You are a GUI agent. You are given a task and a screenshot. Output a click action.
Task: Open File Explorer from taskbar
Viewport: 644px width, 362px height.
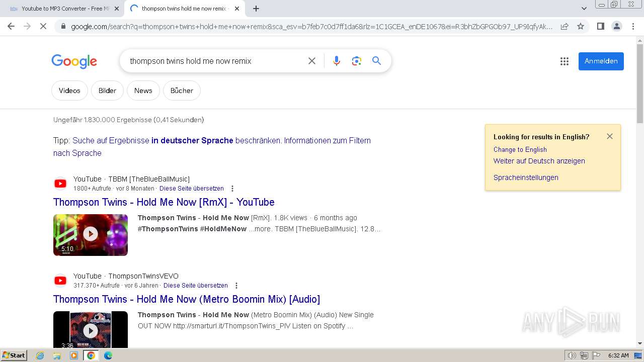(57, 355)
